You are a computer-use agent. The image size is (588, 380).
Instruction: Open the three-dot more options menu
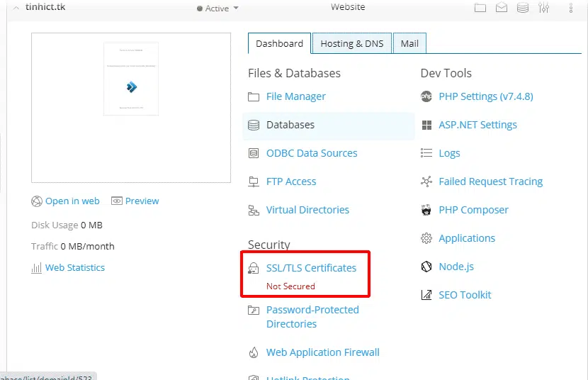pos(571,8)
